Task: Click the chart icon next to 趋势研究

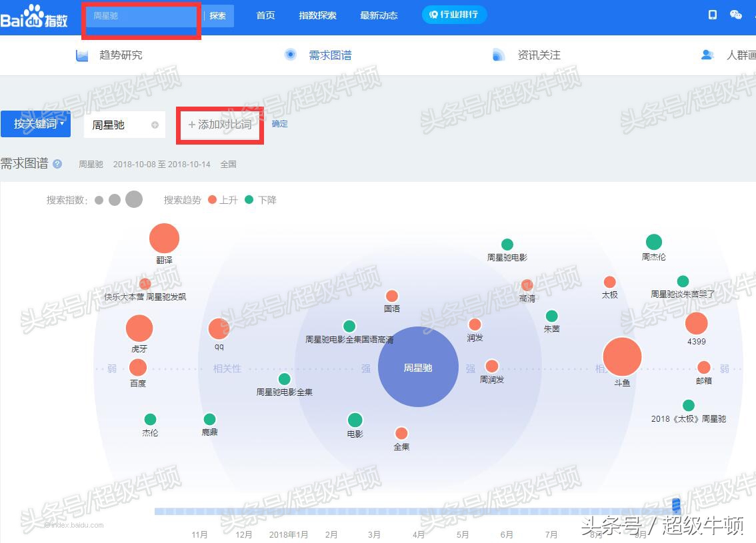Action: click(81, 55)
